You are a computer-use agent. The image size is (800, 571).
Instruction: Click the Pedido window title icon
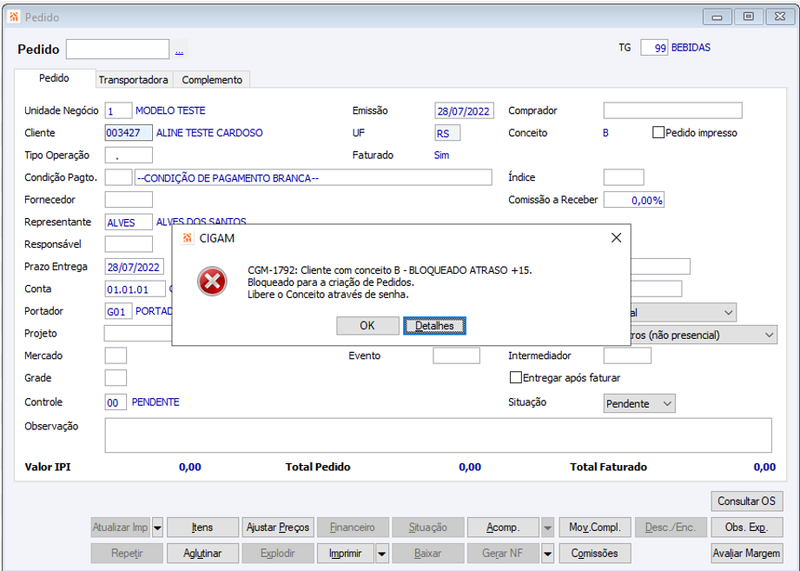click(14, 17)
